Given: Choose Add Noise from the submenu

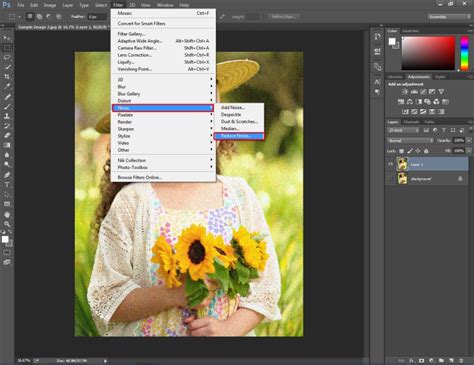Looking at the screenshot, I should pos(239,107).
